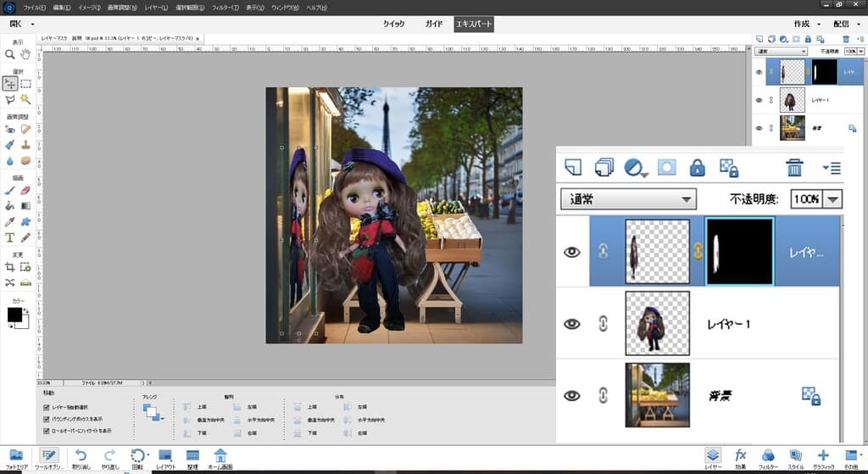Viewport: 868px width, 474px height.
Task: Select the Zoom magnifier tool
Action: point(10,53)
